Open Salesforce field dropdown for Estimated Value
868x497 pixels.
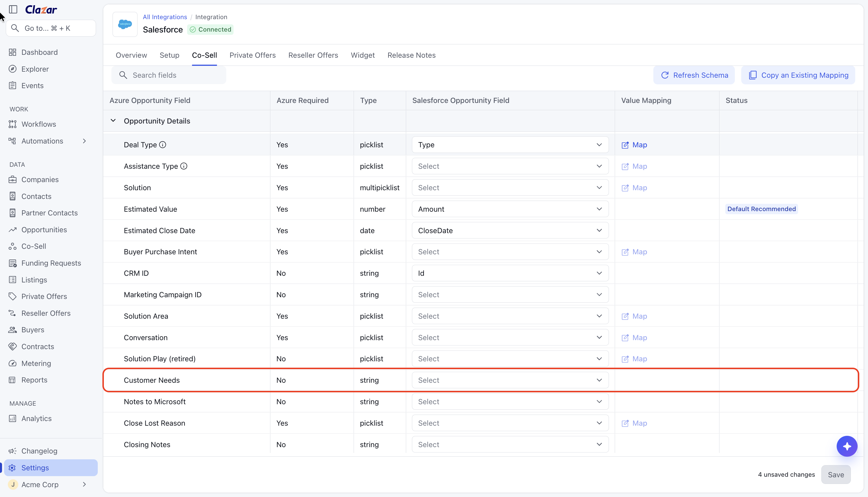pyautogui.click(x=510, y=209)
